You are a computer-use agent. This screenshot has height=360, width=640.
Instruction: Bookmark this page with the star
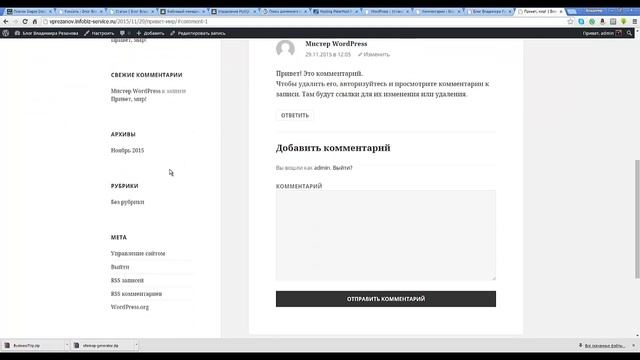(x=570, y=22)
